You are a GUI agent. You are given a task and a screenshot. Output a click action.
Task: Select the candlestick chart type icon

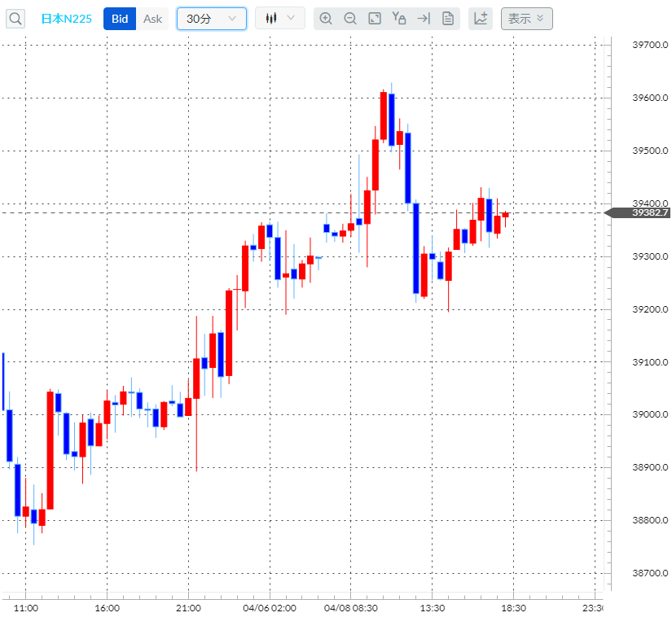(272, 18)
